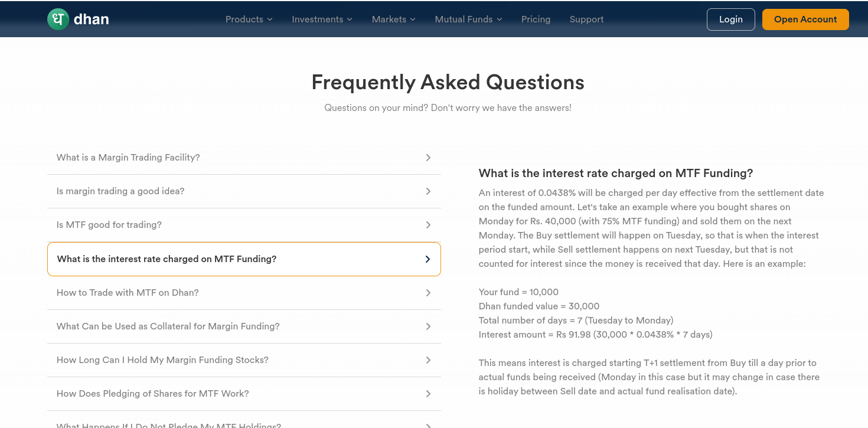Click chevron beside 'How Does Pledging of Shares' question
Screen dimensions: 868x428
pos(428,394)
